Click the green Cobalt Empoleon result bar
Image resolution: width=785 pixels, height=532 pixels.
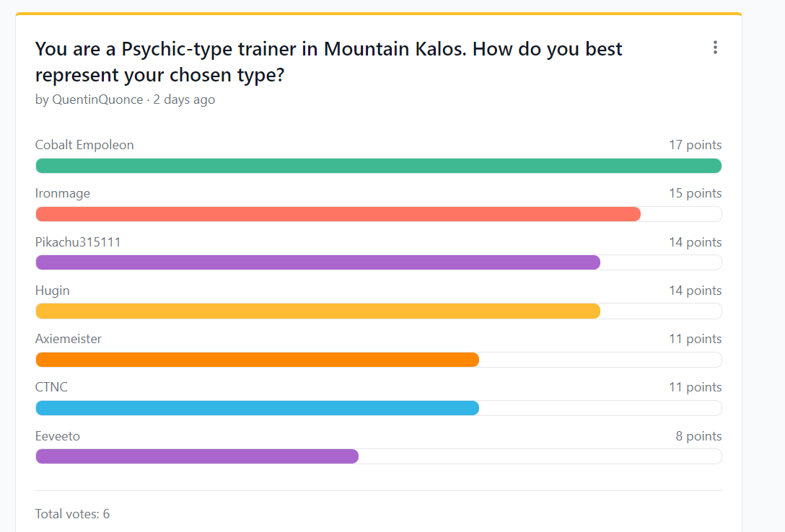[x=379, y=166]
